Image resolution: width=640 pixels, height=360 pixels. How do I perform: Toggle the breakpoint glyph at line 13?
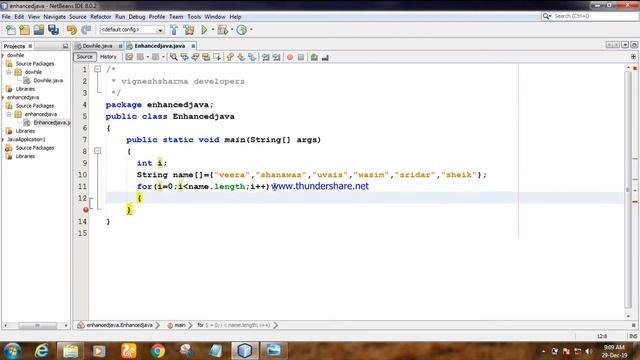click(86, 210)
